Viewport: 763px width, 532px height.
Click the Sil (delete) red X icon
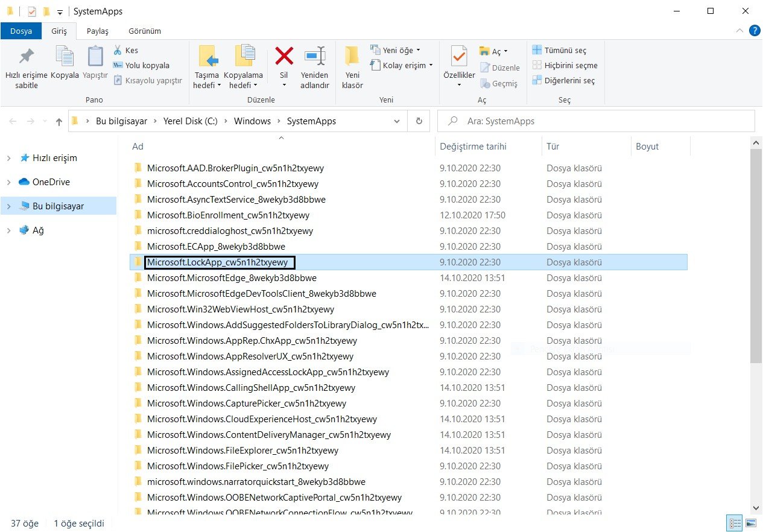284,56
